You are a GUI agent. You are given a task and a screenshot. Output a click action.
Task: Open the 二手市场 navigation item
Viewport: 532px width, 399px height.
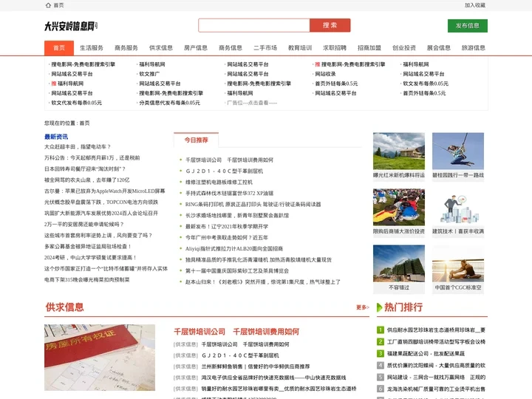point(265,48)
